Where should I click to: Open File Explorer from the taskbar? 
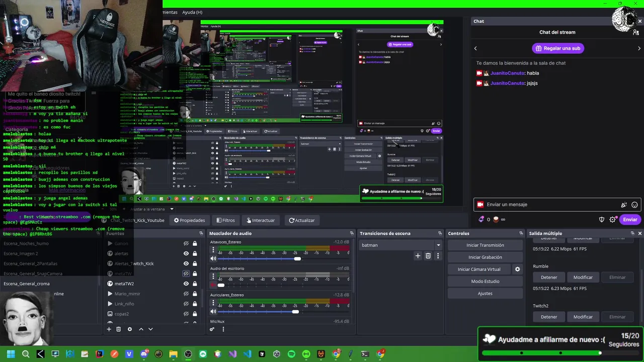point(173,354)
